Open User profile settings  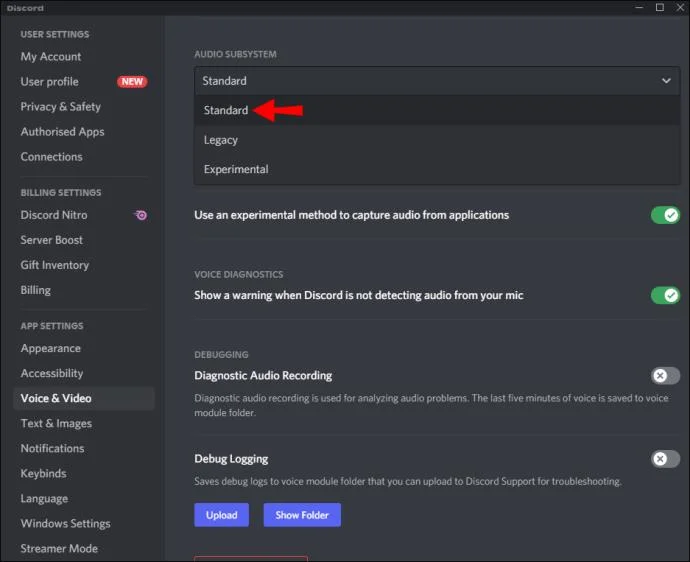[x=49, y=82]
